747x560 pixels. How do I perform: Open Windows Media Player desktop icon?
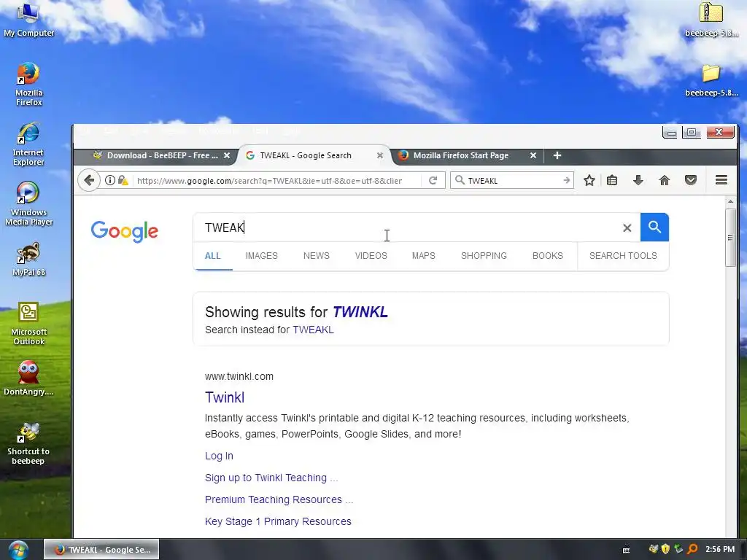tap(28, 204)
